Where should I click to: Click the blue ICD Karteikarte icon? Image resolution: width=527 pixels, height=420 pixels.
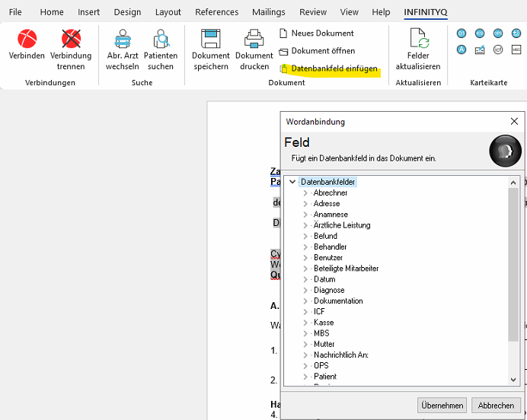[x=480, y=33]
